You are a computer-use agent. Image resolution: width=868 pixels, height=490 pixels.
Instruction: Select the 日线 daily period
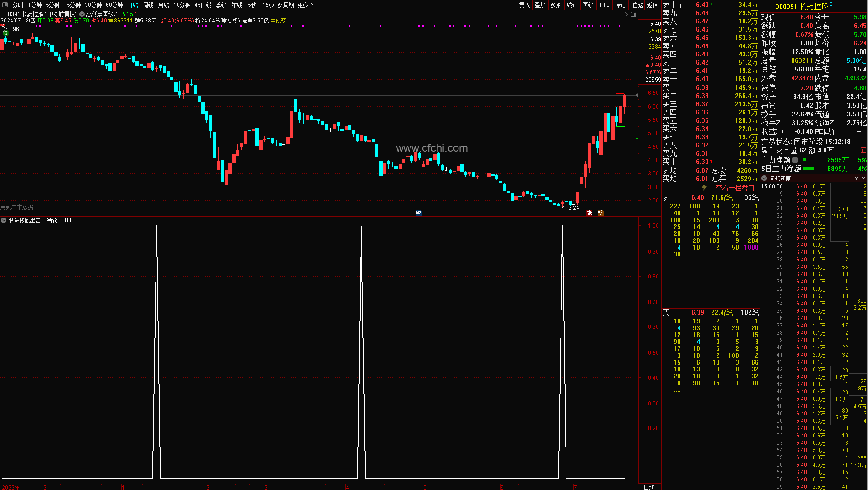133,5
